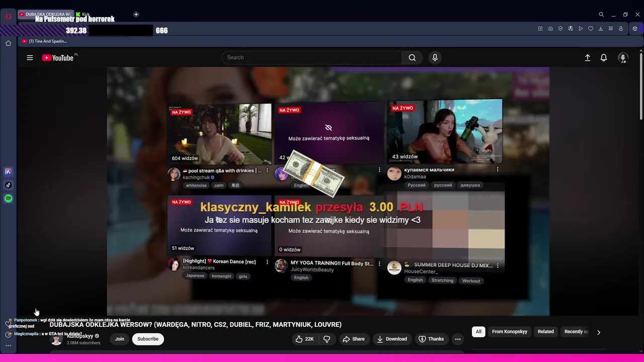Go to the YouTube home logo
The image size is (644, 362).
pos(58,58)
